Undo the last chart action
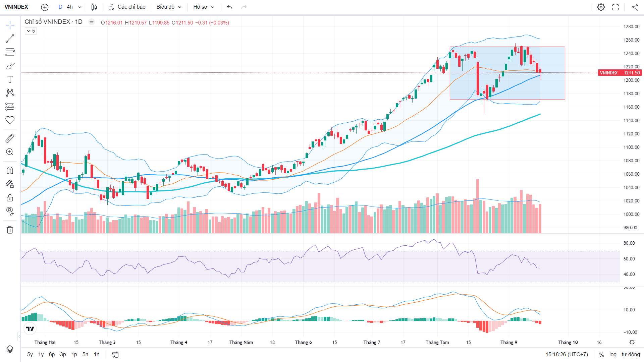 (x=229, y=7)
